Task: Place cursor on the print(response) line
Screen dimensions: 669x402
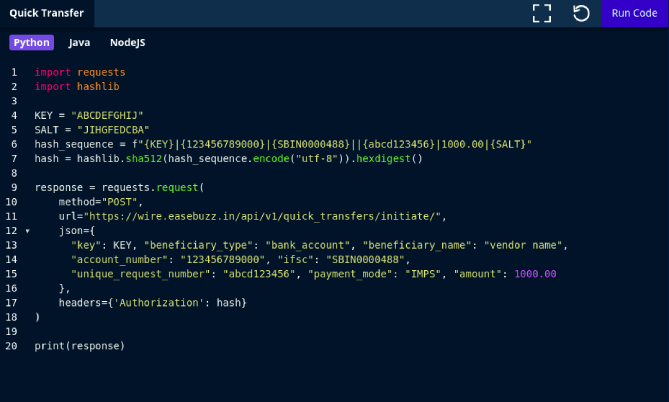Action: (x=79, y=345)
